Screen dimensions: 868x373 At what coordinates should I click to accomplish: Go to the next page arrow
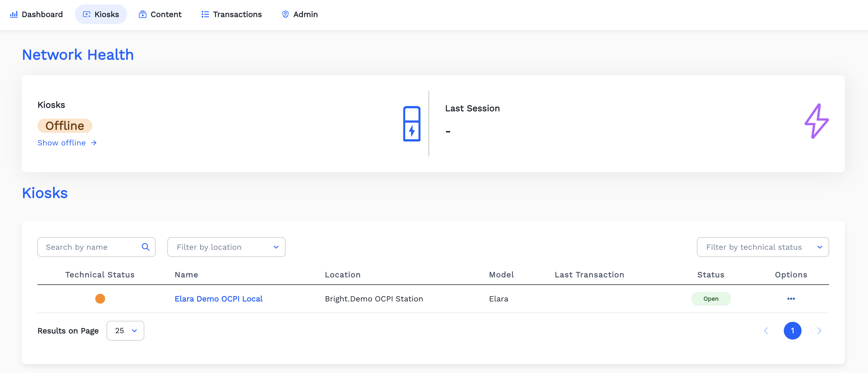tap(819, 331)
